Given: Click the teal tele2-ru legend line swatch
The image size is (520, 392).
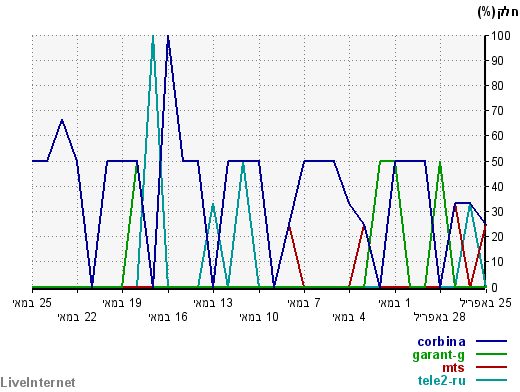Looking at the screenshot, I should [491, 380].
